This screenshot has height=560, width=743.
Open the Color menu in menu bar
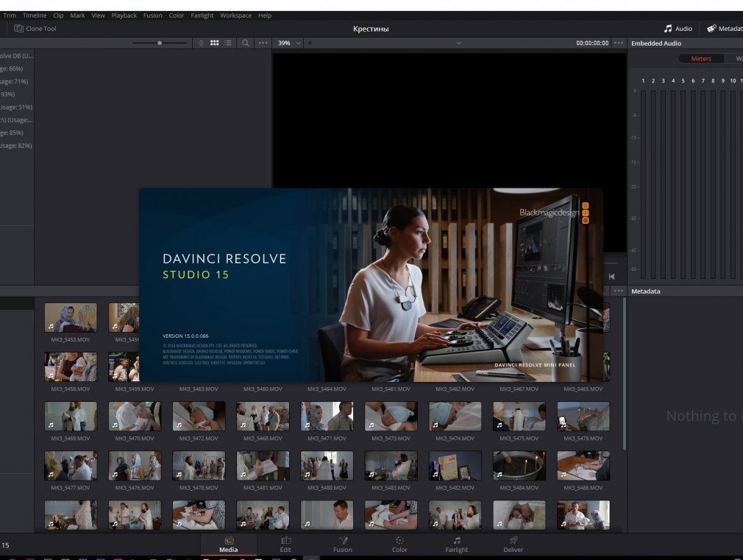pyautogui.click(x=177, y=15)
